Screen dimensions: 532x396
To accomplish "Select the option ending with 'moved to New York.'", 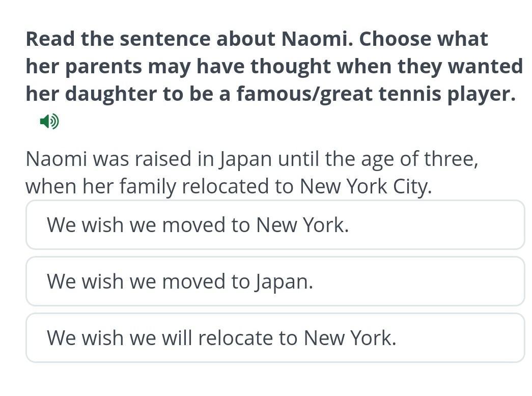I will [275, 224].
